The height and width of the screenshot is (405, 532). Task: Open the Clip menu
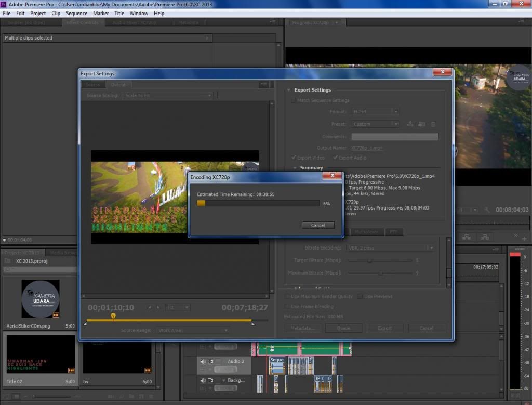pyautogui.click(x=56, y=13)
